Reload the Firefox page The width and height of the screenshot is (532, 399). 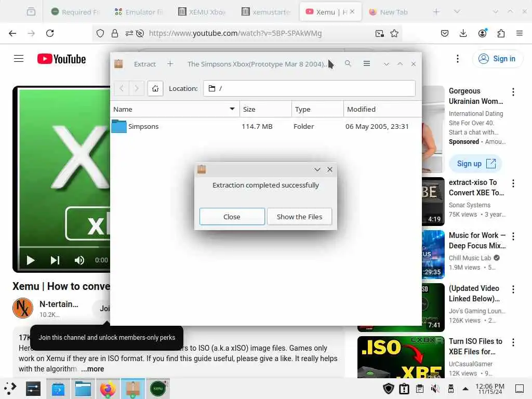[x=50, y=33]
